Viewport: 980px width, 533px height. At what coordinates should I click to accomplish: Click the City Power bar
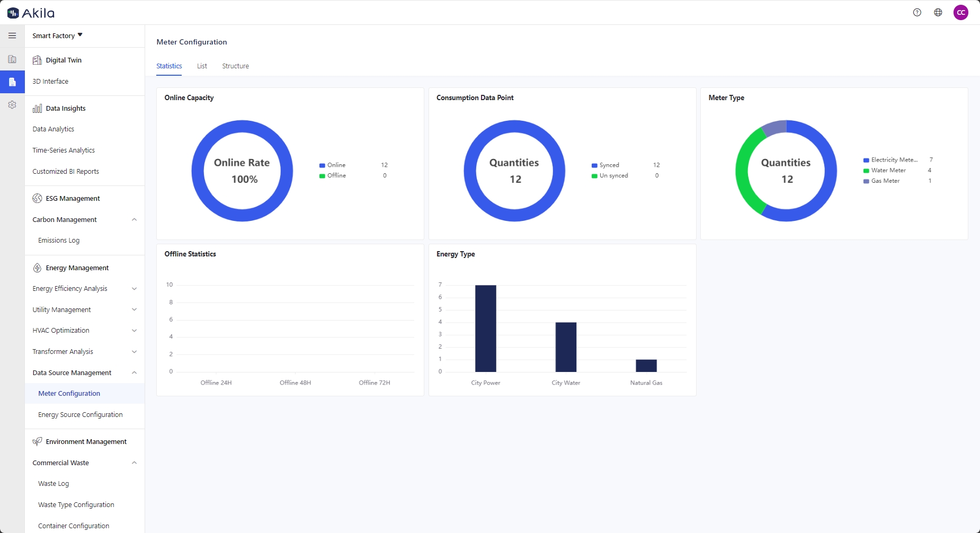(485, 328)
